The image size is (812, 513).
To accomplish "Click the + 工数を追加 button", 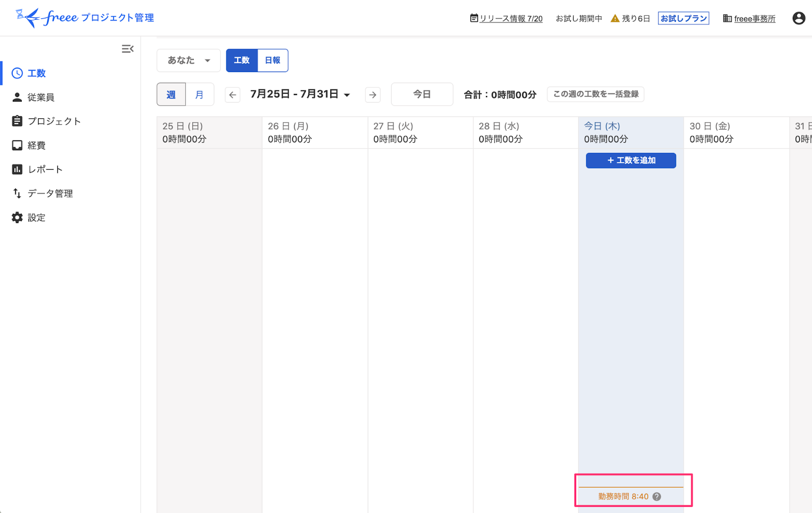I will click(631, 161).
